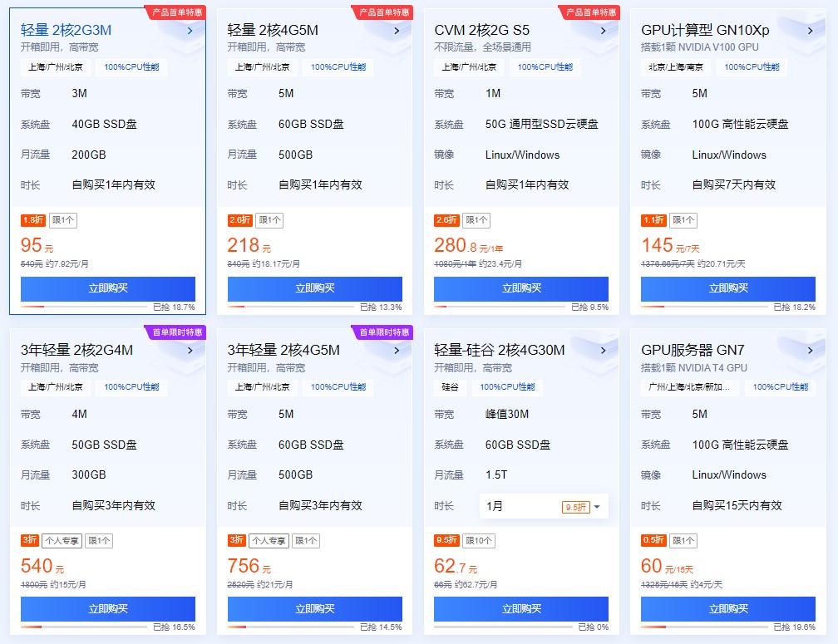The height and width of the screenshot is (644, 838).
Task: Click 广州/上海/北京/新加... region tag
Action: [x=689, y=387]
